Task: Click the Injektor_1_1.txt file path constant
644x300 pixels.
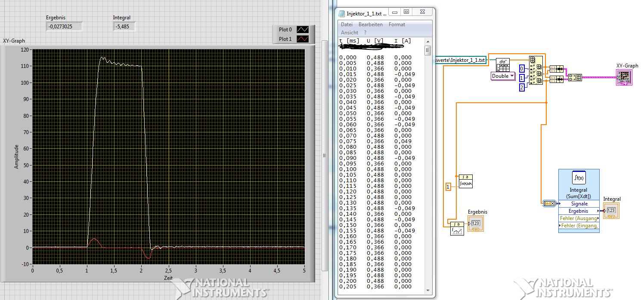Action: click(461, 60)
